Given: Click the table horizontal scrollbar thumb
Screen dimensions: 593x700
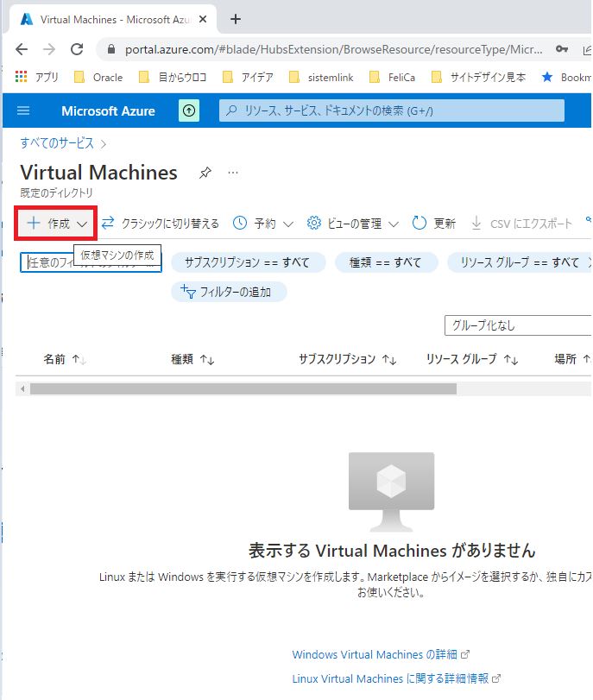Looking at the screenshot, I should pyautogui.click(x=243, y=388).
